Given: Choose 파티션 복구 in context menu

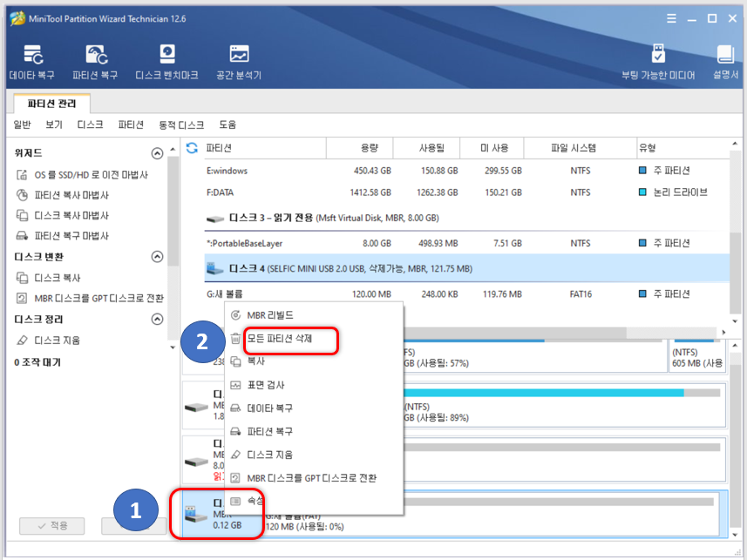Looking at the screenshot, I should (x=315, y=431).
